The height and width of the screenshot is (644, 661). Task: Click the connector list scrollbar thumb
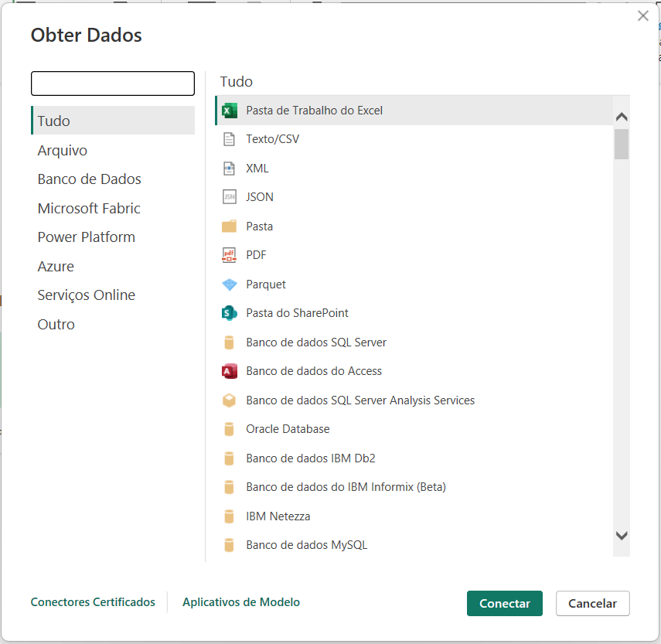[622, 144]
